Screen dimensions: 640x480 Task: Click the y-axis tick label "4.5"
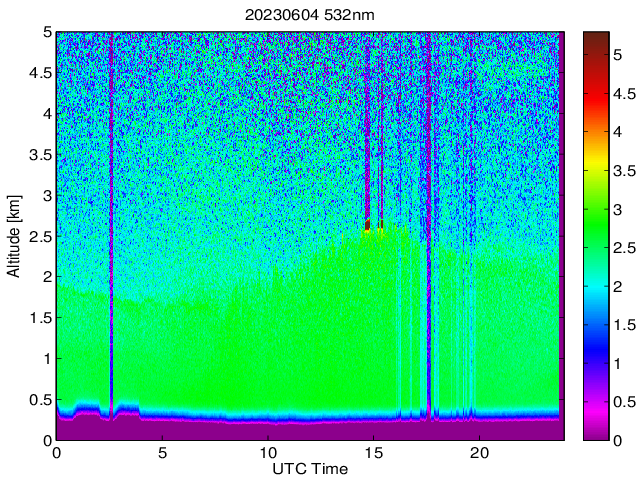coord(41,73)
